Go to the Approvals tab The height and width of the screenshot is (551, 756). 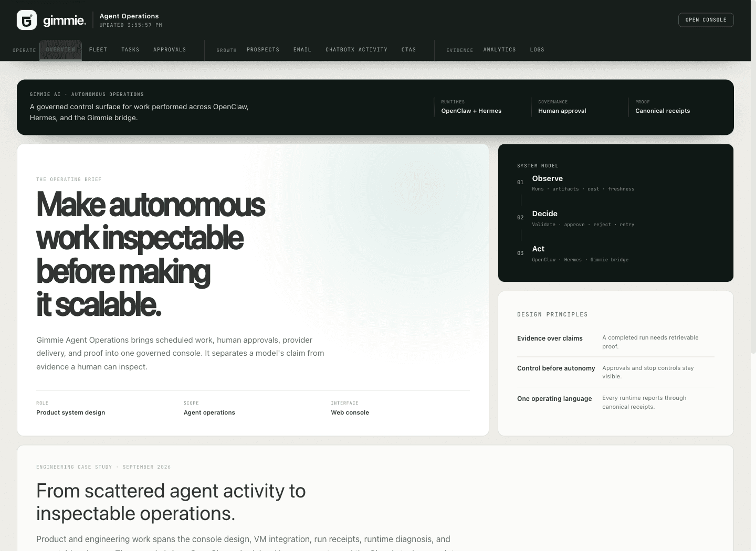click(x=170, y=50)
